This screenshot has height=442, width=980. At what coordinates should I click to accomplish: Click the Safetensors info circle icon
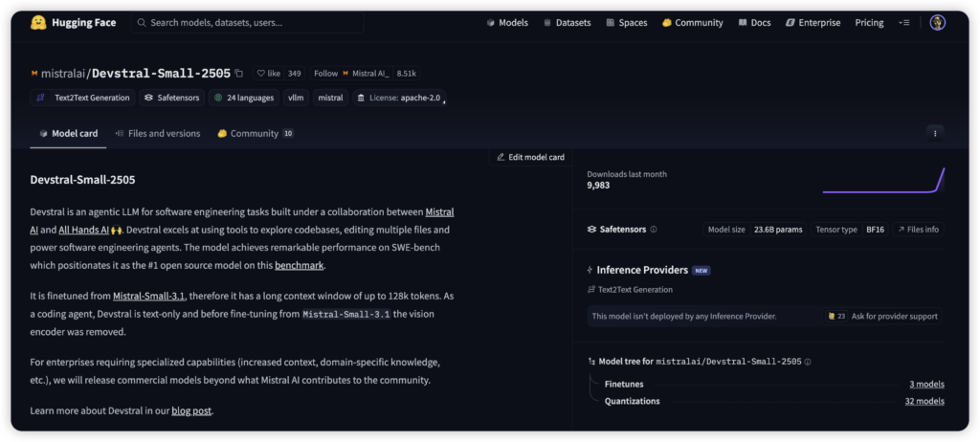[653, 230]
